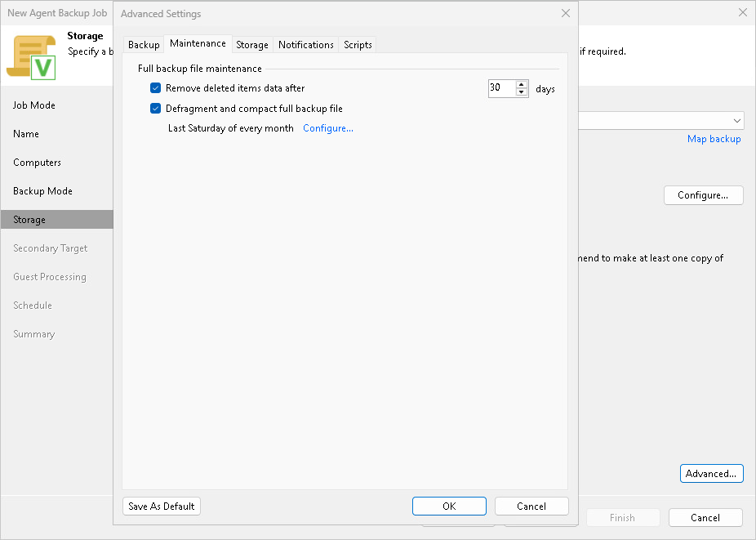Click the Map backup link
756x540 pixels.
pyautogui.click(x=714, y=139)
